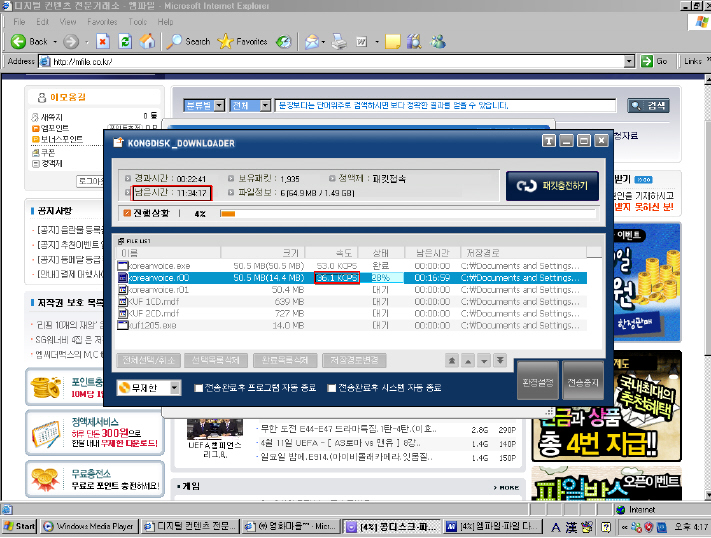Viewport: 711px width, 538px height.
Task: Open the first search category dropdown
Action: click(219, 106)
